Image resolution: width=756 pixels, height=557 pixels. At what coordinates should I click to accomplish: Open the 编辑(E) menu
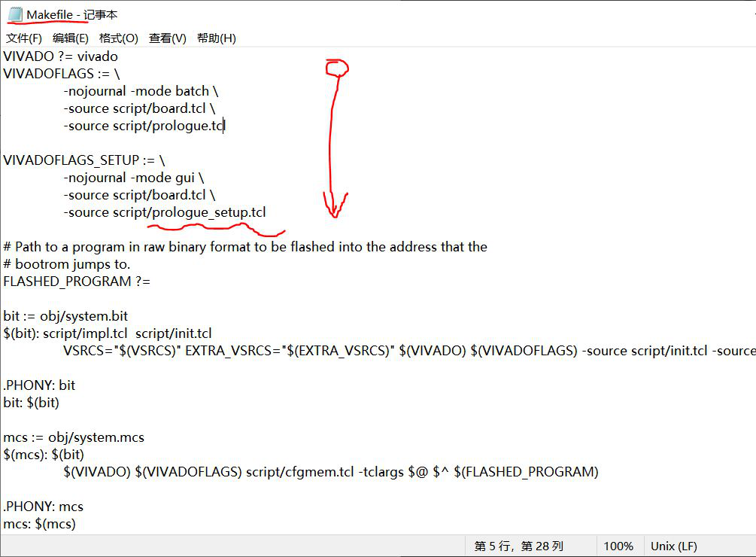(x=70, y=38)
